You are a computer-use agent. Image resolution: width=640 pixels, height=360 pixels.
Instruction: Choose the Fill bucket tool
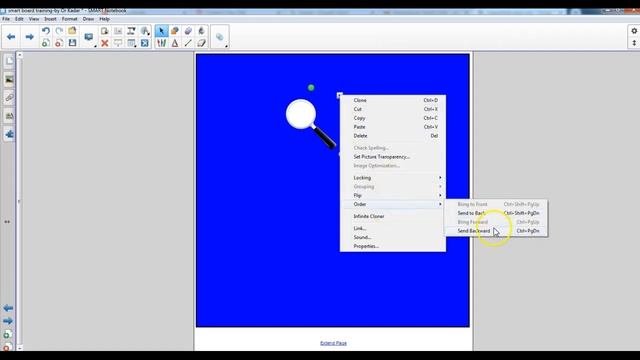coord(201,31)
